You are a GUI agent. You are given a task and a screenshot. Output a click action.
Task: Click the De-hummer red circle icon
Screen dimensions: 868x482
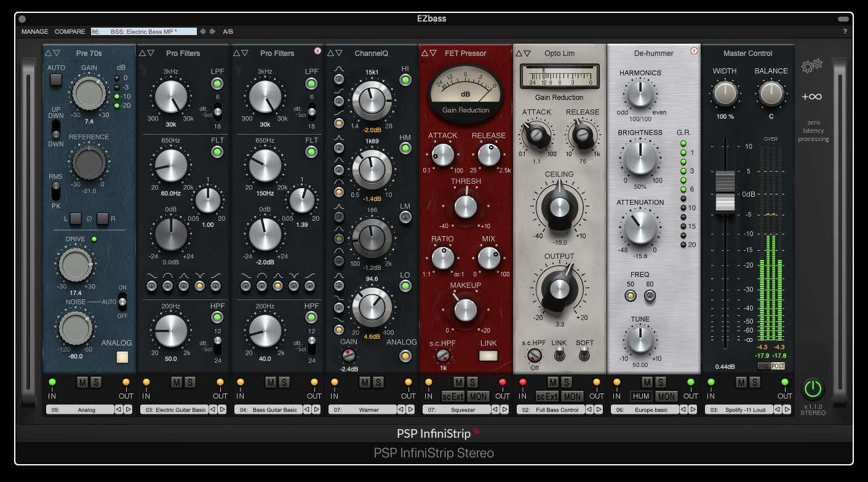(694, 51)
